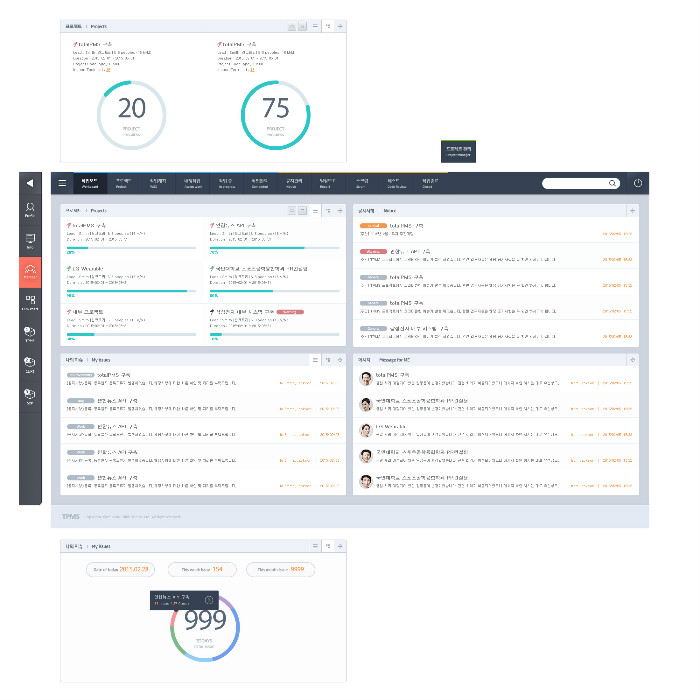Switch dashboard Projects panel to chart view
This screenshot has height=700, width=700.
(x=327, y=211)
